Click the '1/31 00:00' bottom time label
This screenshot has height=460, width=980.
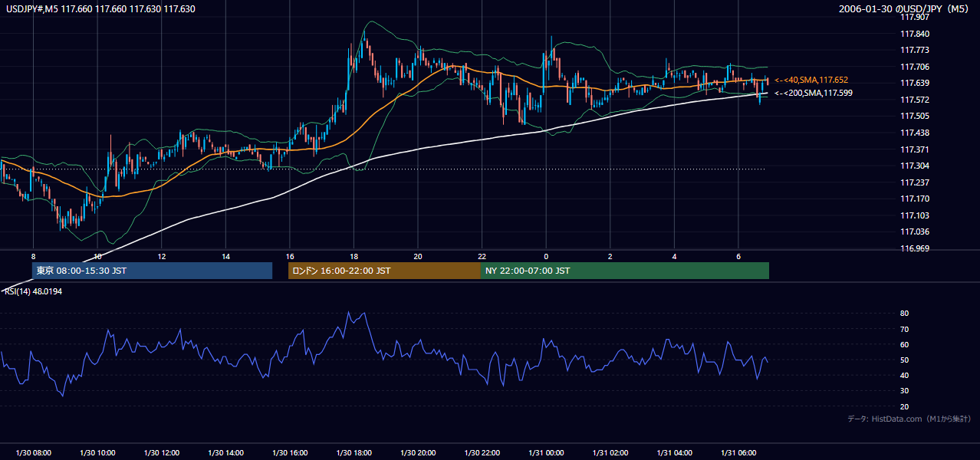[x=546, y=453]
